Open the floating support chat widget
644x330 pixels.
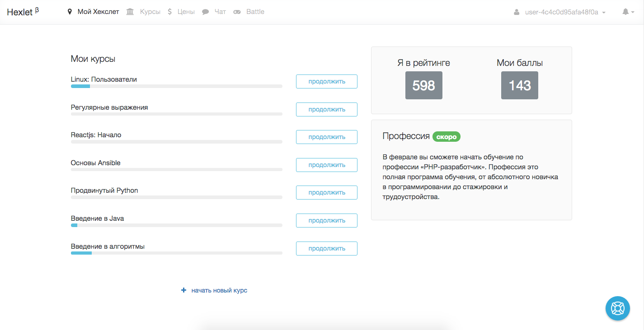(x=617, y=308)
